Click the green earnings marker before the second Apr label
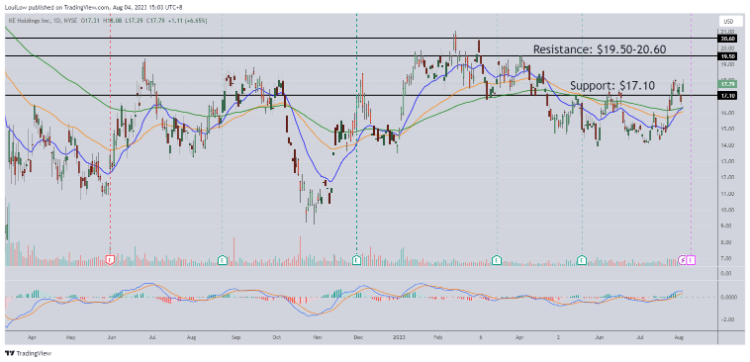 pos(497,260)
